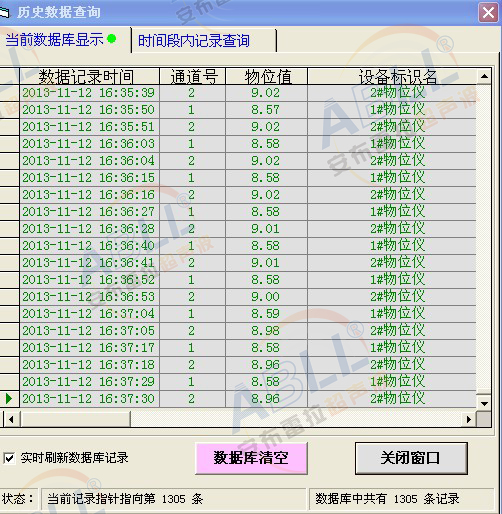
Task: Click the vertical scrollbar up arrow
Action: [484, 76]
